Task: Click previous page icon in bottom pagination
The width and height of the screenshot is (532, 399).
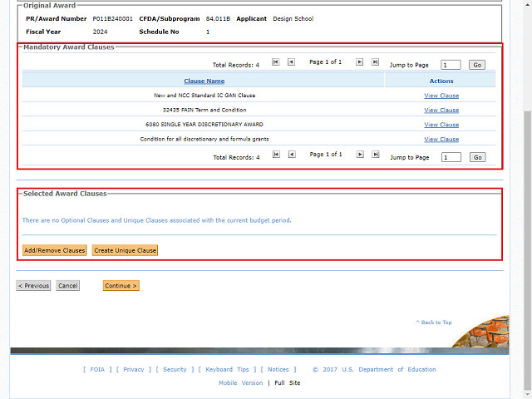Action: click(x=291, y=155)
